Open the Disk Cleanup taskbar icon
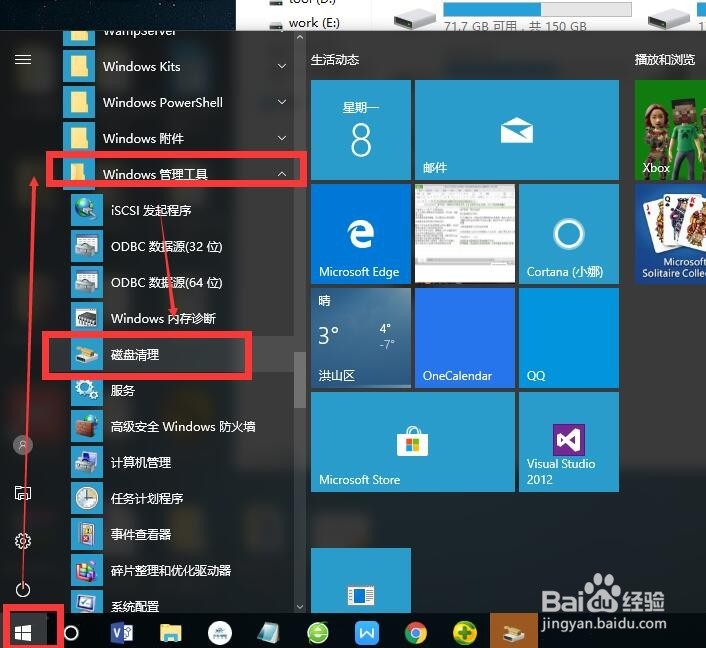The height and width of the screenshot is (648, 706). (514, 631)
